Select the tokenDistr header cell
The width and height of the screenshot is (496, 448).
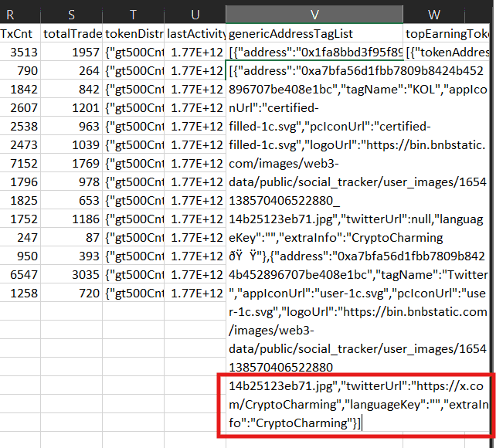pos(133,33)
